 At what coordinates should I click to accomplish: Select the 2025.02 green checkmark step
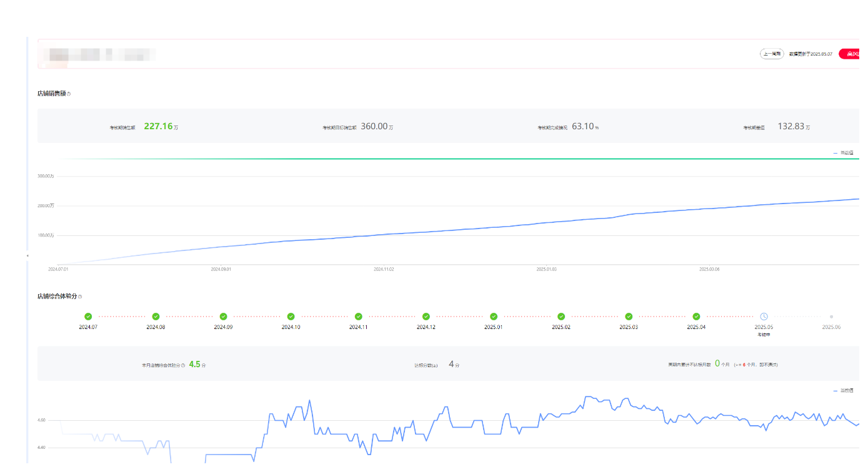(561, 317)
